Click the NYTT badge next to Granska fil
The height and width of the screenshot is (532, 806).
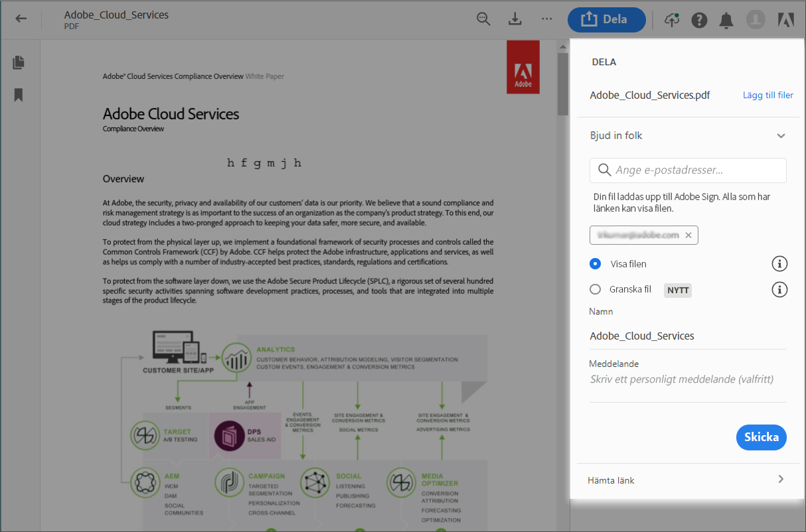(678, 290)
